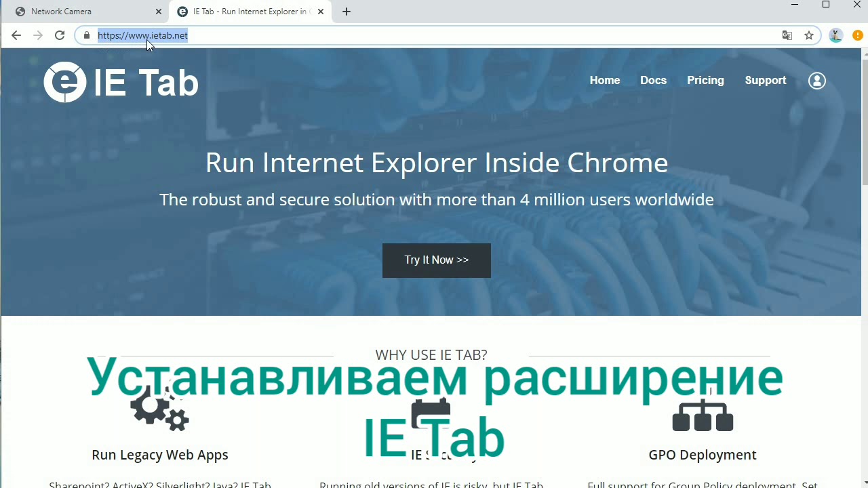
Task: Open the Docs menu item
Action: (x=653, y=80)
